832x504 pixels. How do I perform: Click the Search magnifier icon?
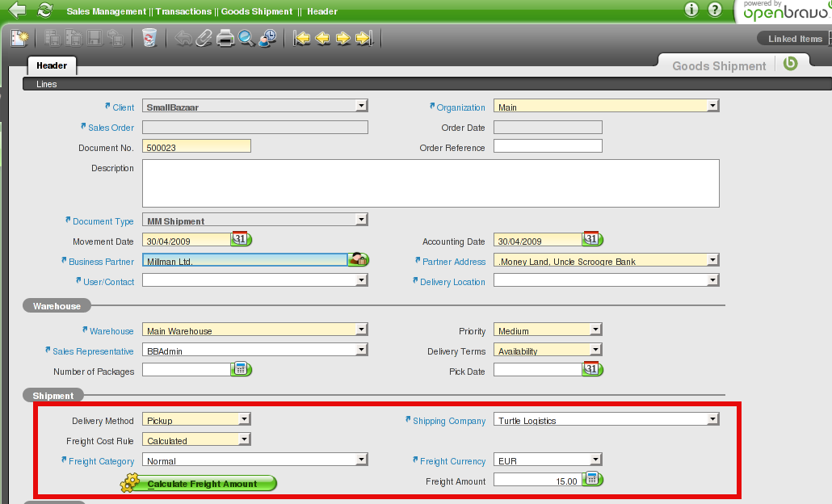coord(246,38)
